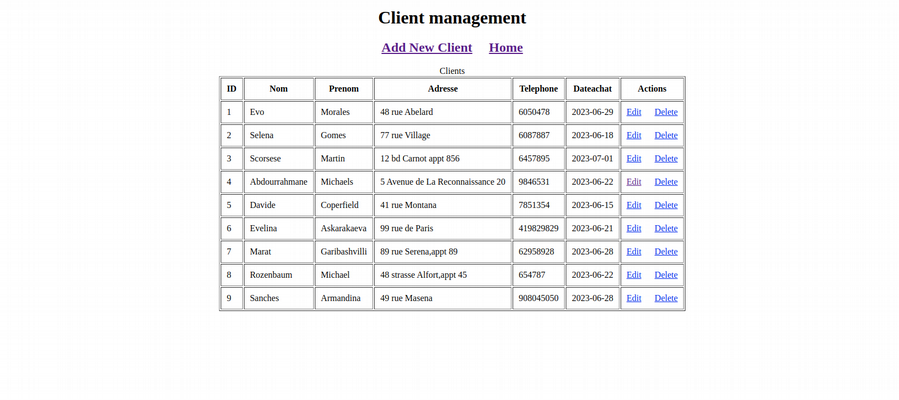Click the Selena name cell

click(x=279, y=135)
